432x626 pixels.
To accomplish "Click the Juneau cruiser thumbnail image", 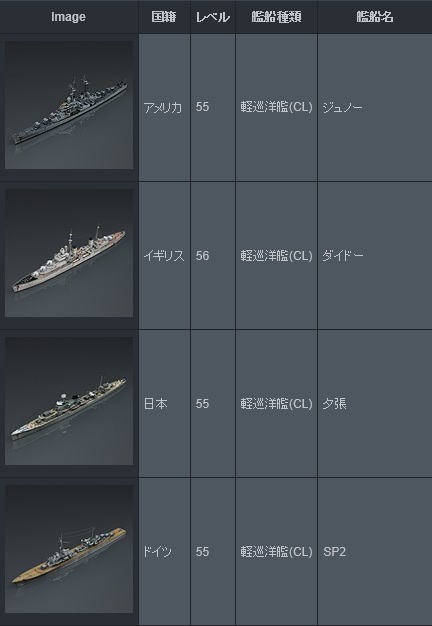I will (x=69, y=105).
